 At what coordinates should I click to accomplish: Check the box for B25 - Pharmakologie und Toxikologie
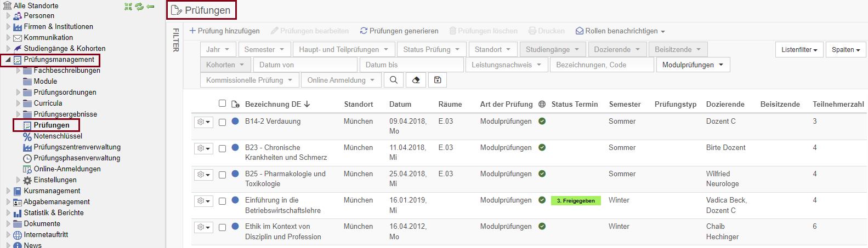[x=223, y=175]
